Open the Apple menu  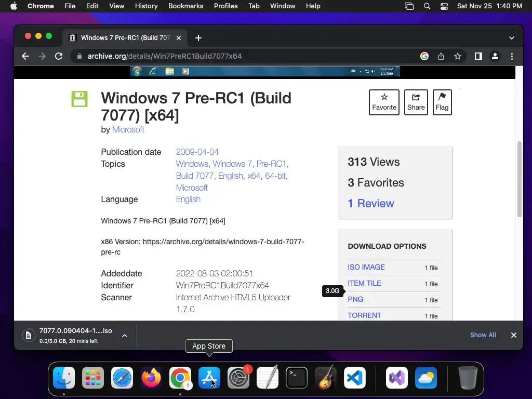click(14, 6)
